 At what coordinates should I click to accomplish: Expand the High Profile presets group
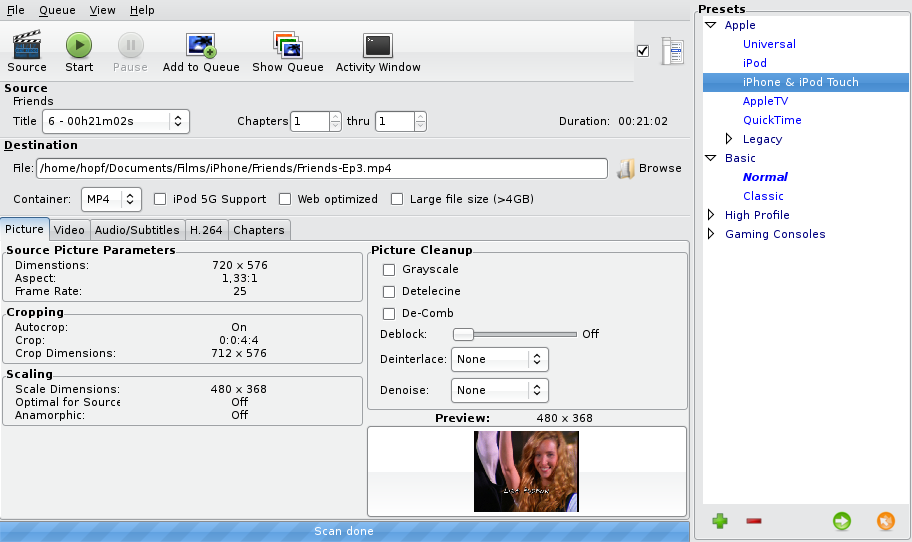tap(711, 215)
